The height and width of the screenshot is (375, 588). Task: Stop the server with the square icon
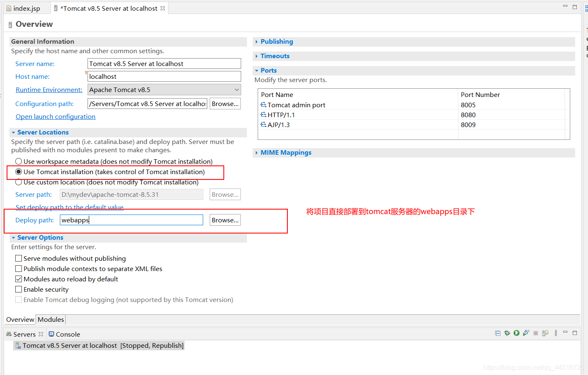(x=536, y=333)
